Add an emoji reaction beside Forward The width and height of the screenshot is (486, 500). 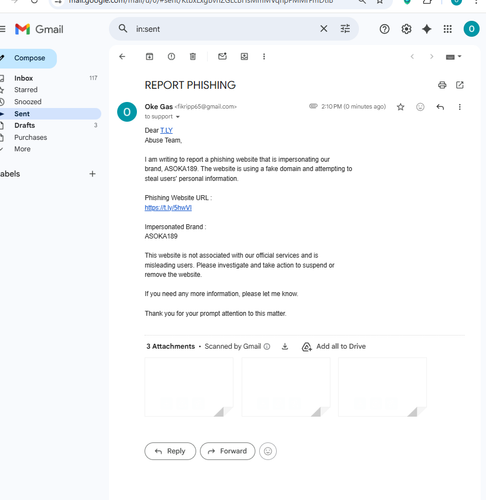coord(268,451)
